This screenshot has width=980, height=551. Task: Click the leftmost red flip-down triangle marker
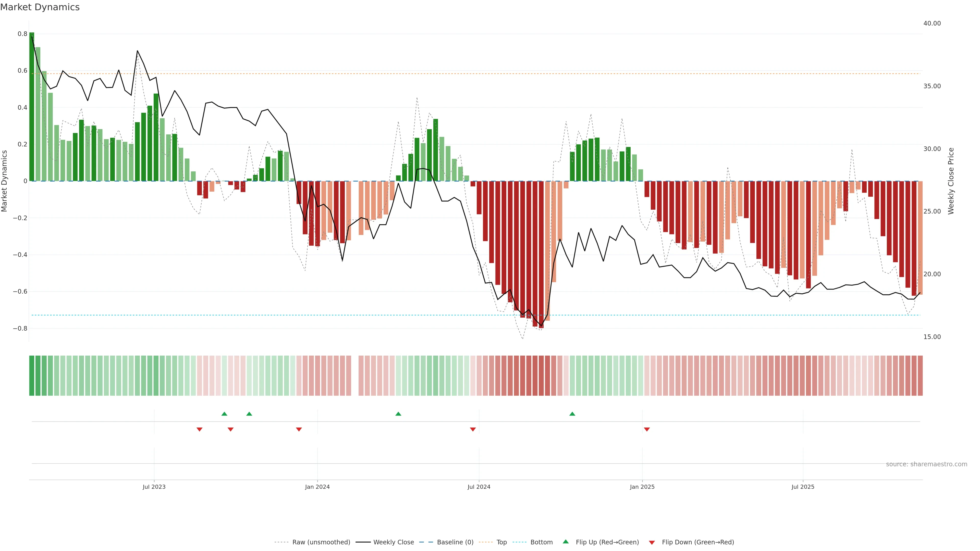click(199, 429)
